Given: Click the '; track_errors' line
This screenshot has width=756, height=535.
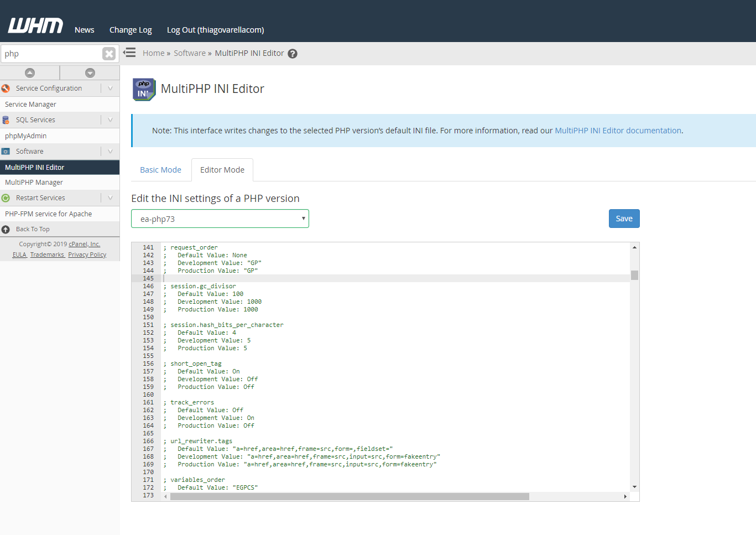Looking at the screenshot, I should pyautogui.click(x=189, y=402).
